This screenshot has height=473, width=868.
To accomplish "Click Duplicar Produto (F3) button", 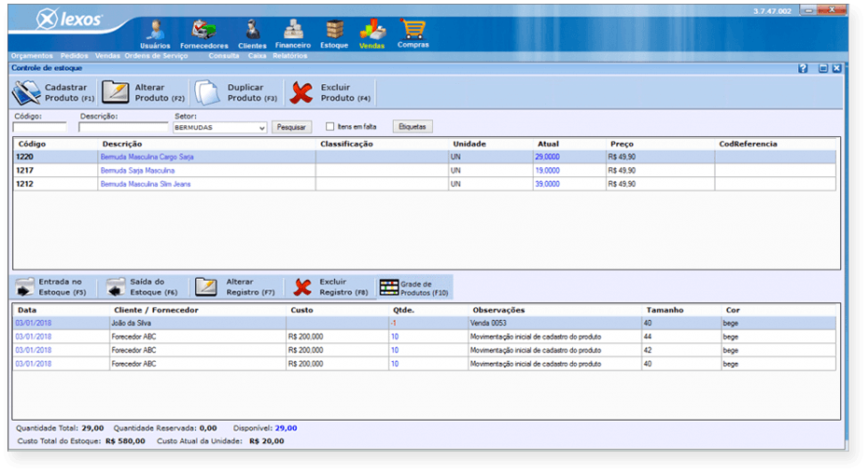I will point(236,92).
